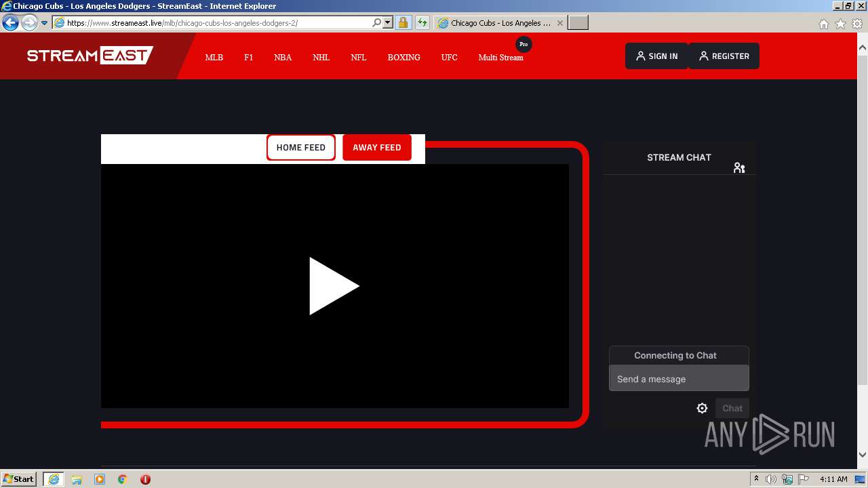This screenshot has width=868, height=488.
Task: Show hidden system tray icons
Action: 756,479
